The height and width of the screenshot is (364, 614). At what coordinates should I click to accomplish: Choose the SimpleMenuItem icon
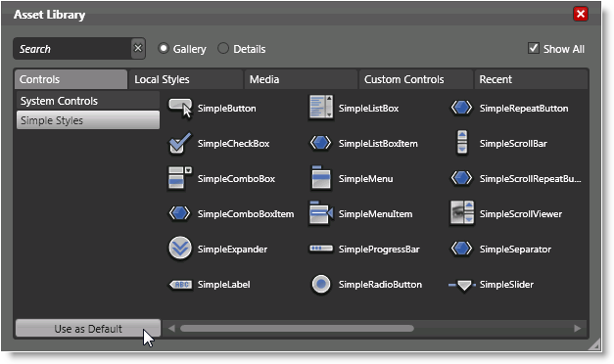(x=321, y=213)
